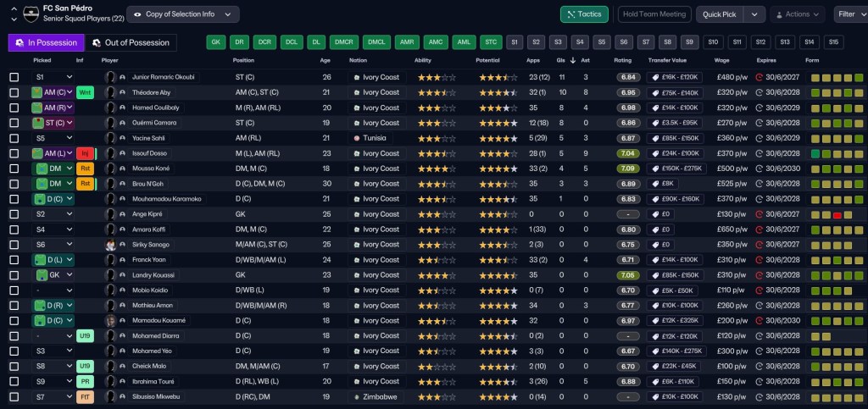The image size is (868, 409).
Task: Click the PR status icon for Ibrahima Touré
Action: point(85,381)
